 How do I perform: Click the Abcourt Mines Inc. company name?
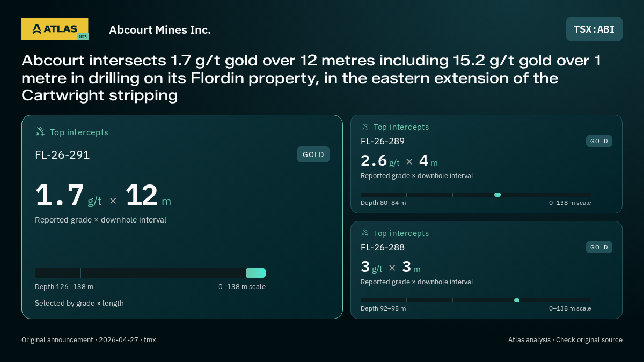(x=160, y=29)
